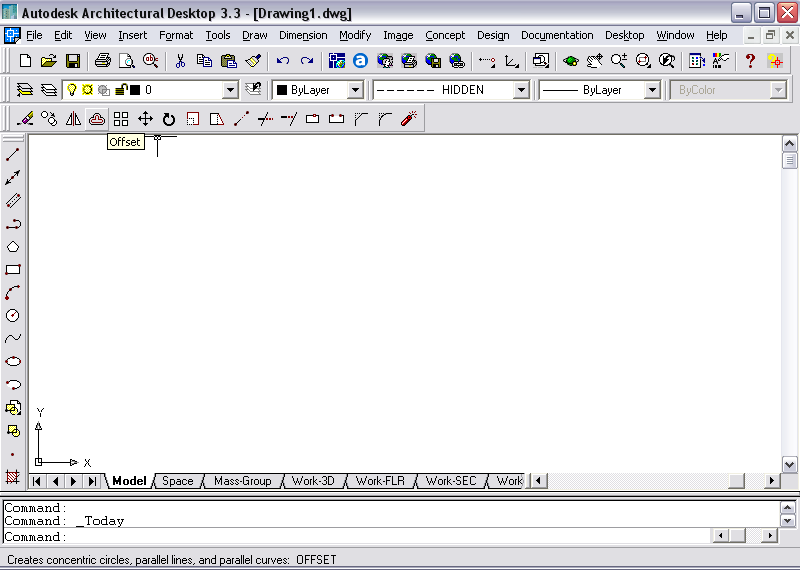800x570 pixels.
Task: Toggle layer 0 freeze sun icon
Action: tap(88, 90)
